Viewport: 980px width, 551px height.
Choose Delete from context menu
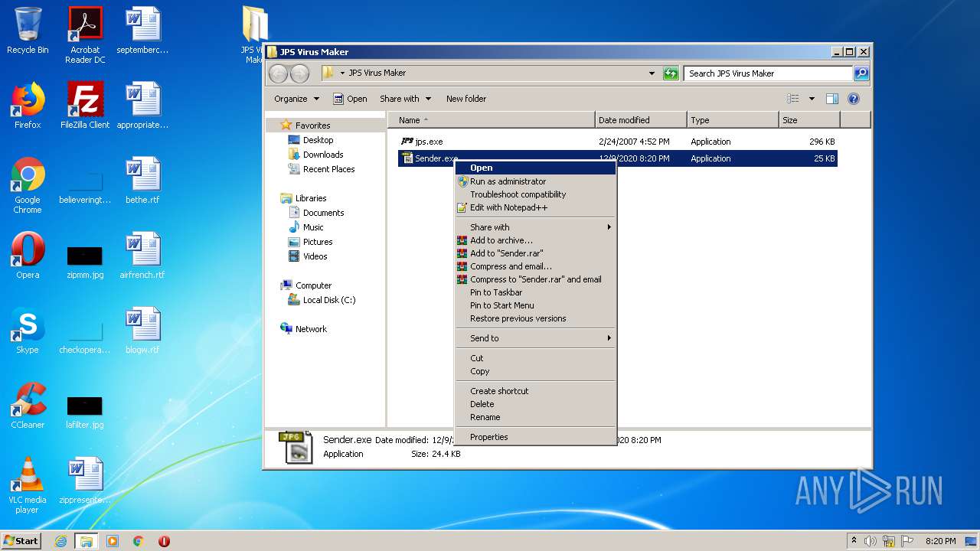coord(536,404)
